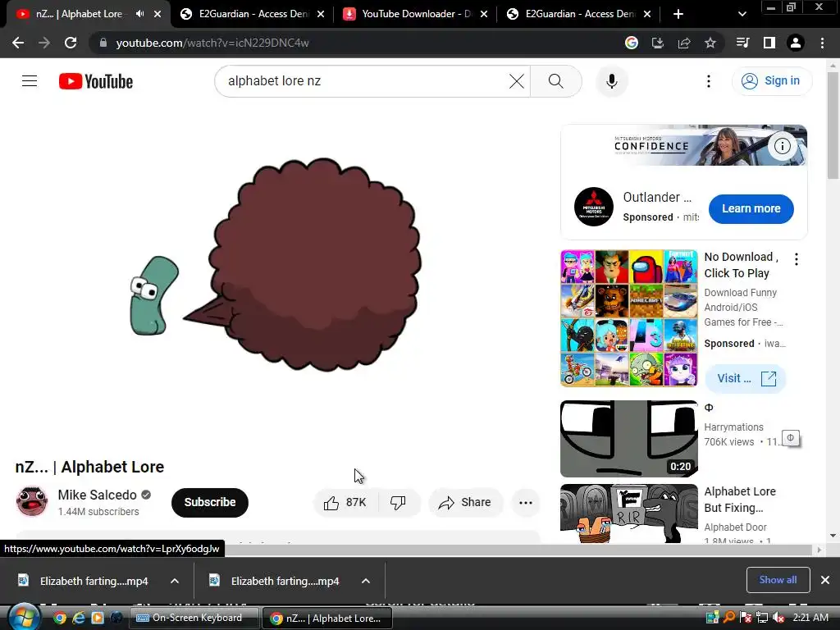The height and width of the screenshot is (630, 840).
Task: Open the Mike Salcedo channel name
Action: coord(97,495)
